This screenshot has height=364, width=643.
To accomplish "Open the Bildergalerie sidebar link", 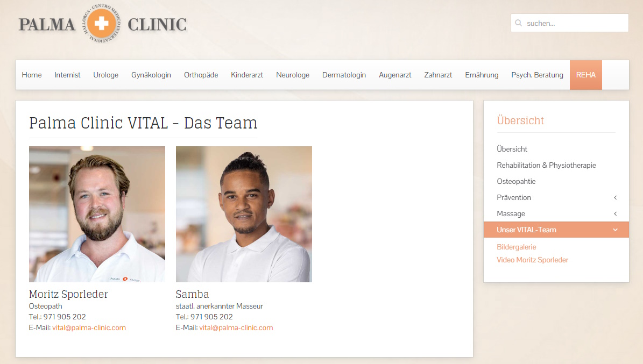I will pyautogui.click(x=517, y=247).
